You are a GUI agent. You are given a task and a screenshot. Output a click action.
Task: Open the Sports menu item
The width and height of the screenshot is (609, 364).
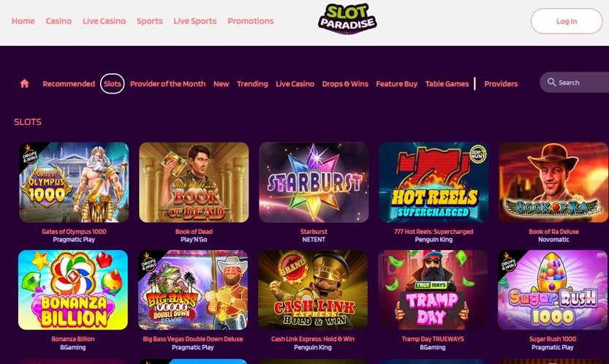(150, 21)
